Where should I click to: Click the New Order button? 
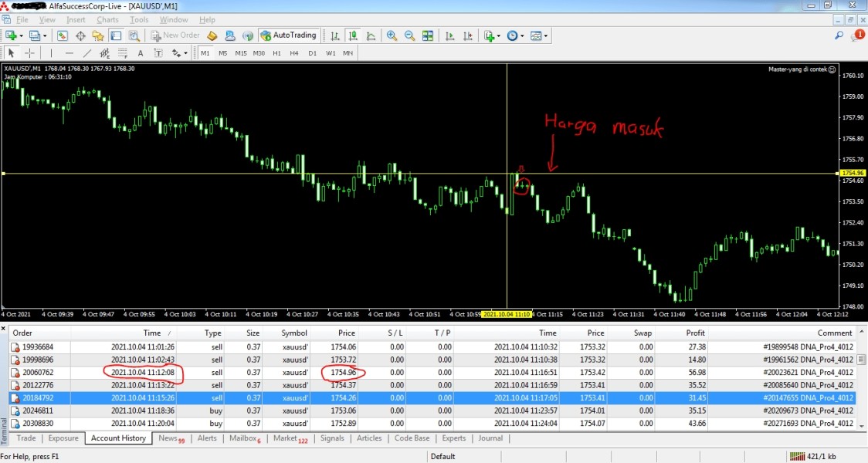pyautogui.click(x=175, y=35)
